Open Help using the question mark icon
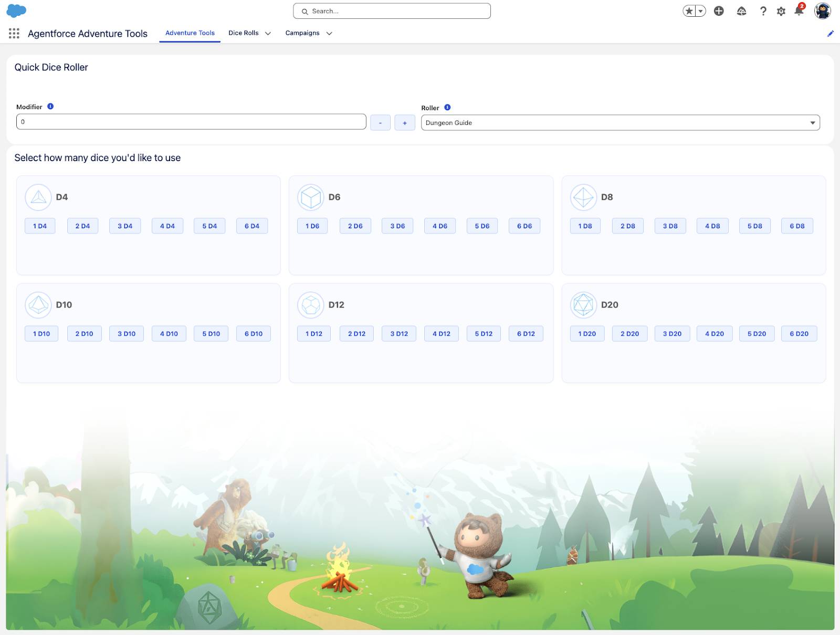The image size is (840, 635). [x=763, y=11]
